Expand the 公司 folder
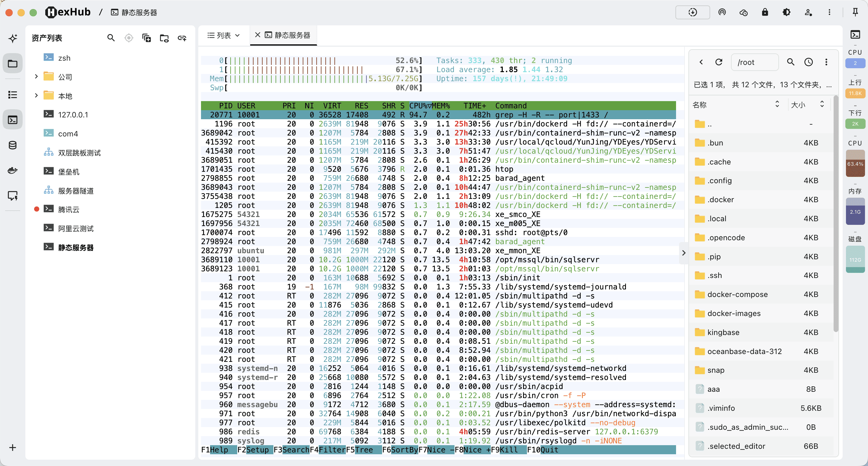Screen dimensions: 868x466 click(37, 76)
